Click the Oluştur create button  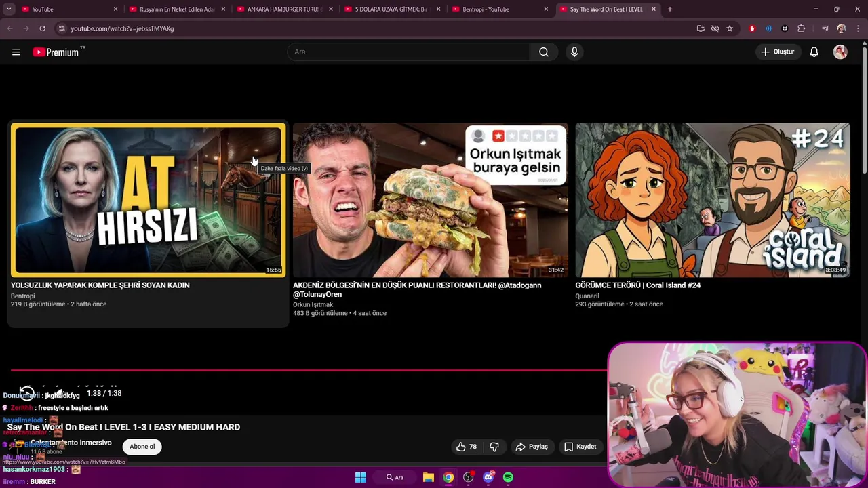click(777, 52)
